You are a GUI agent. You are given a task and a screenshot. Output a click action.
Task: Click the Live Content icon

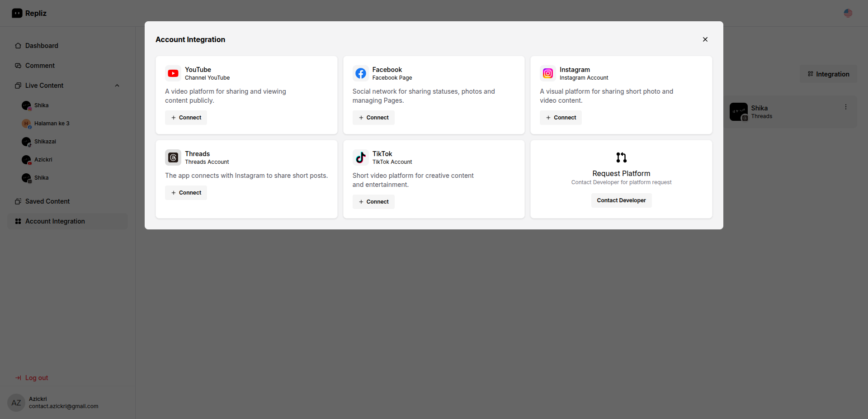18,86
